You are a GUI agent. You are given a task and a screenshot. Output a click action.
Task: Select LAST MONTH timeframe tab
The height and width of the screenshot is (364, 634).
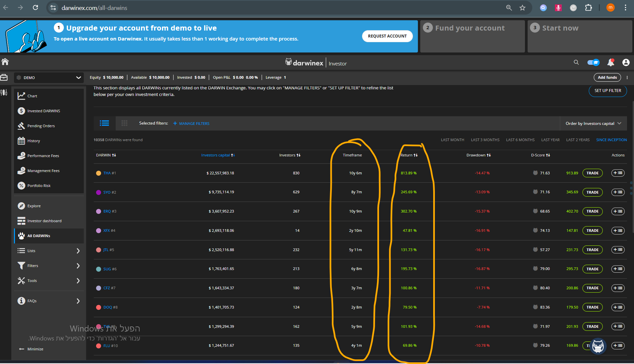coord(452,140)
